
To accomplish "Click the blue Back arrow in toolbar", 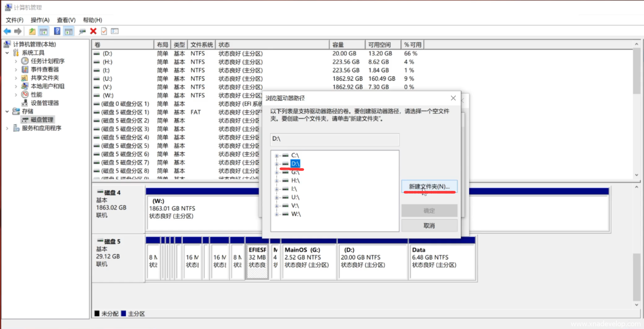I will (7, 31).
